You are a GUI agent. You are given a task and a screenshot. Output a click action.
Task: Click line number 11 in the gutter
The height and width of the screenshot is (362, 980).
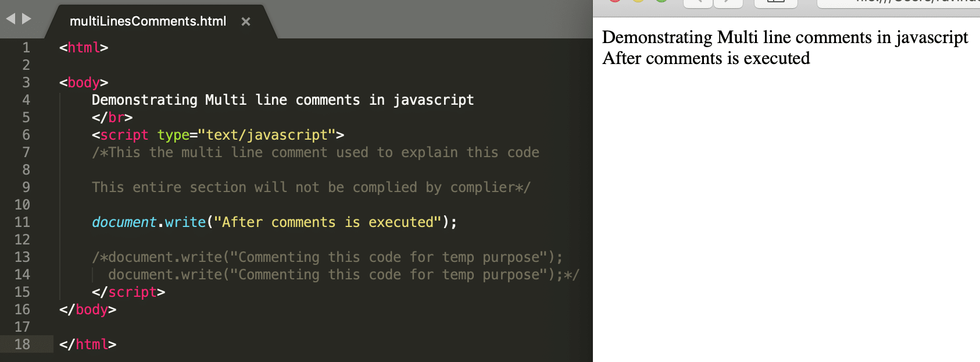pos(22,222)
